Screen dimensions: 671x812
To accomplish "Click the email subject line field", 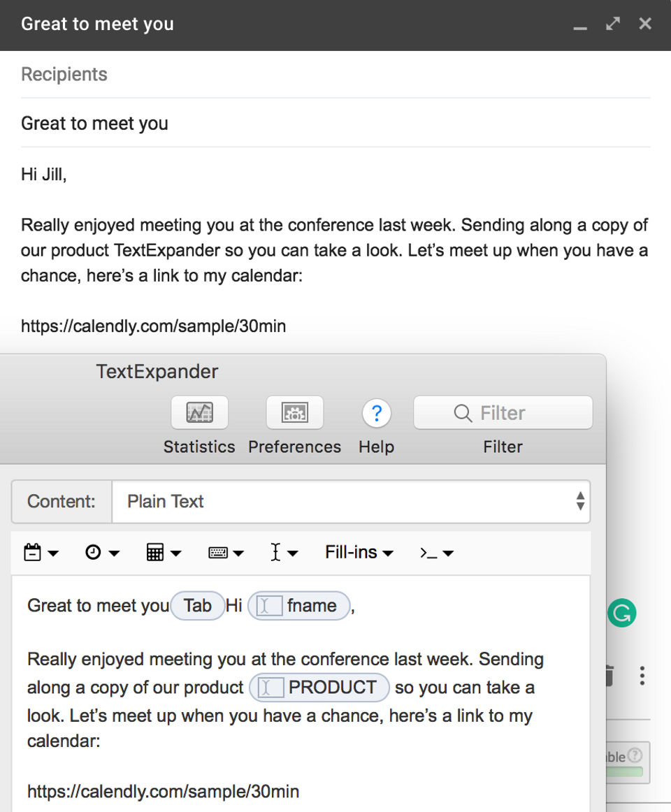I will (335, 124).
